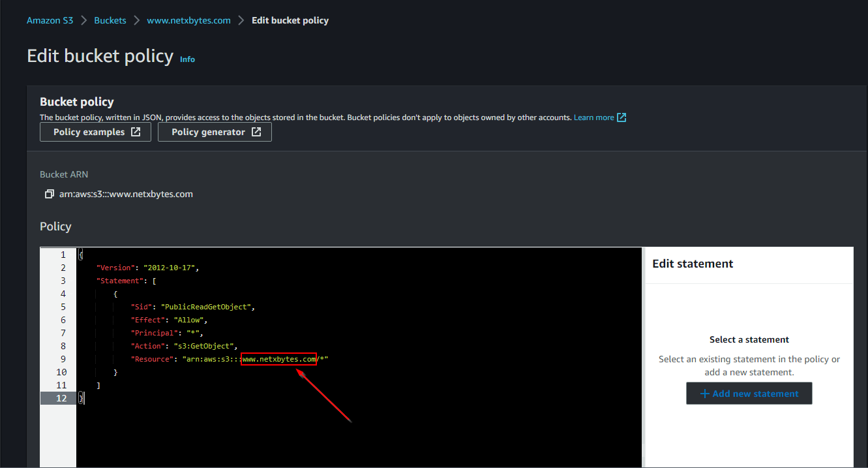Click the Bucket ARN text value
This screenshot has width=868, height=468.
coord(126,195)
